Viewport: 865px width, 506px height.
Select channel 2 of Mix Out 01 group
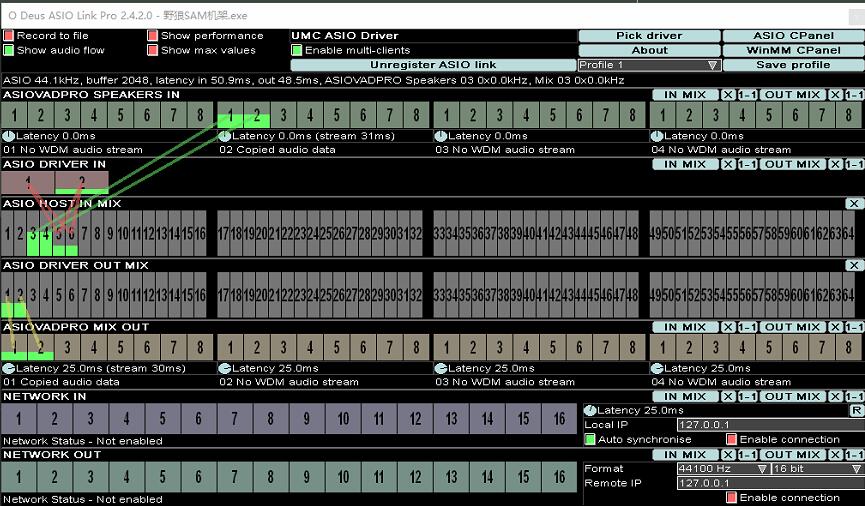41,347
